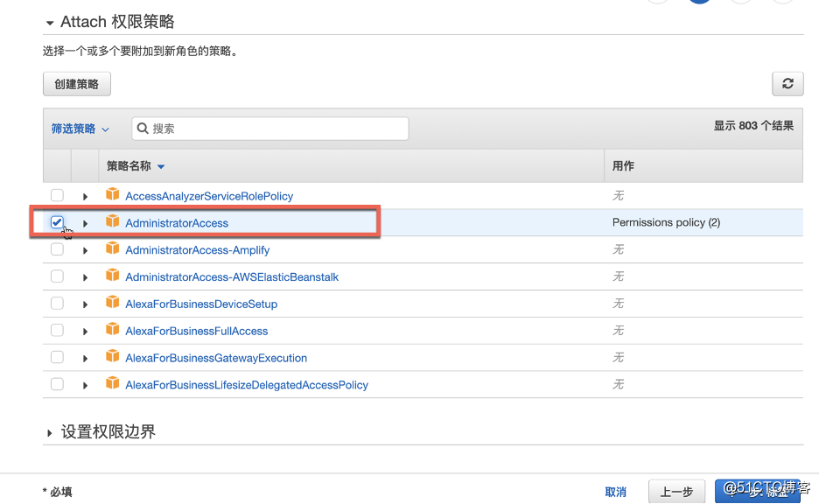Check the AlexaForBusinessGatewayExecution checkbox

pos(57,357)
